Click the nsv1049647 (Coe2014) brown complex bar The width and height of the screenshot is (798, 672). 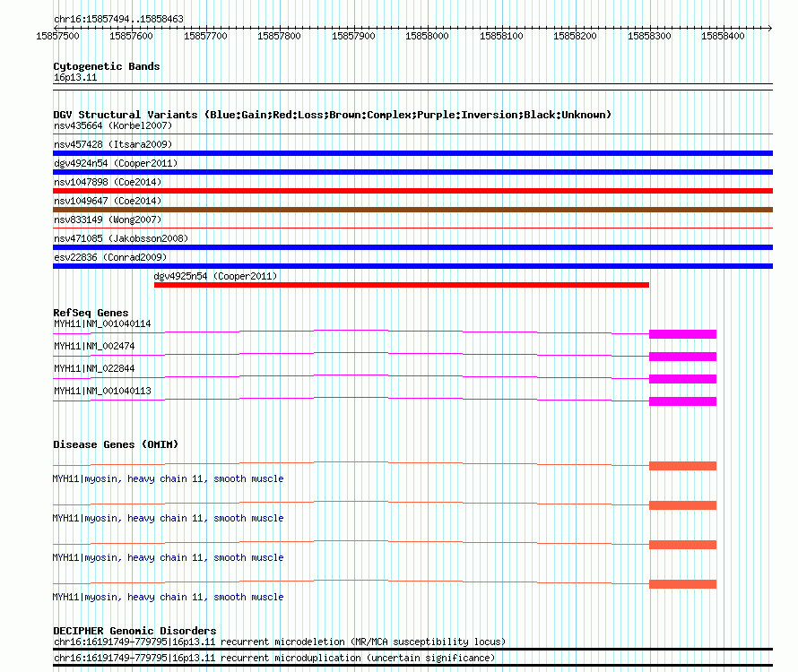412,210
